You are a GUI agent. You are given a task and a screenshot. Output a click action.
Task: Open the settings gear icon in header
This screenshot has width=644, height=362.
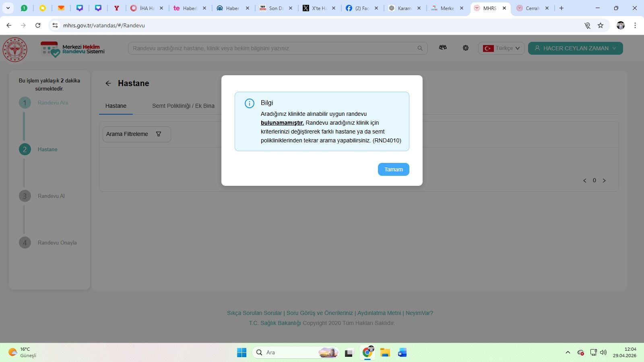466,48
